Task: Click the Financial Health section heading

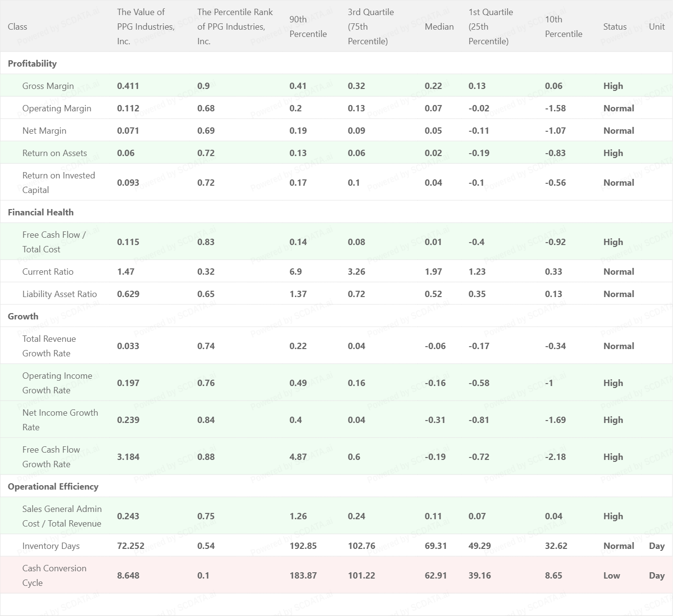Action: 41,212
